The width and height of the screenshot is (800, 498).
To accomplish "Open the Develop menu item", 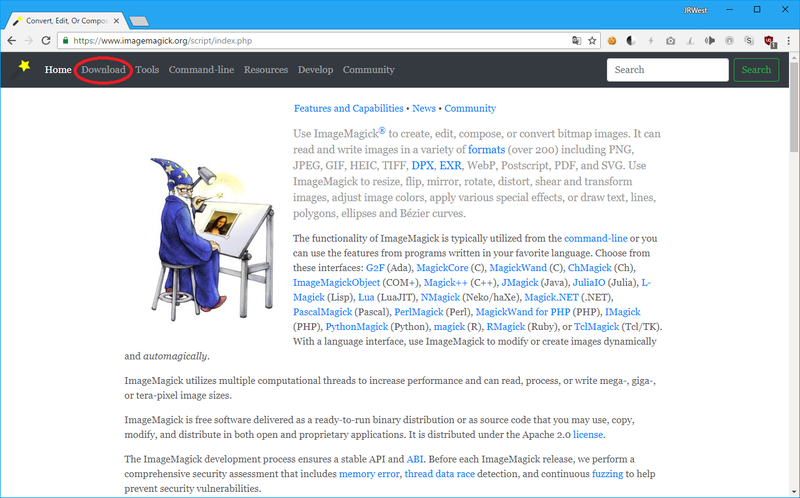I will click(x=315, y=70).
